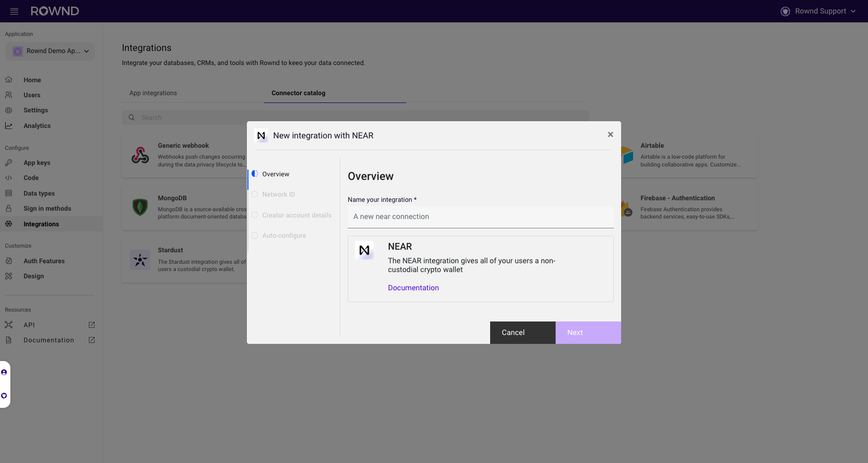
Task: Click the API sidebar icon
Action: (x=9, y=325)
